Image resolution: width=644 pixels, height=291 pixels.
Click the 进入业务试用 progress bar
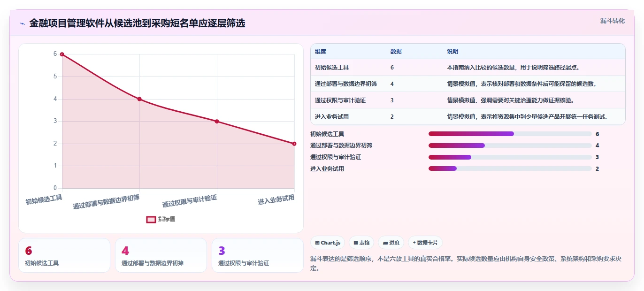(x=510, y=168)
